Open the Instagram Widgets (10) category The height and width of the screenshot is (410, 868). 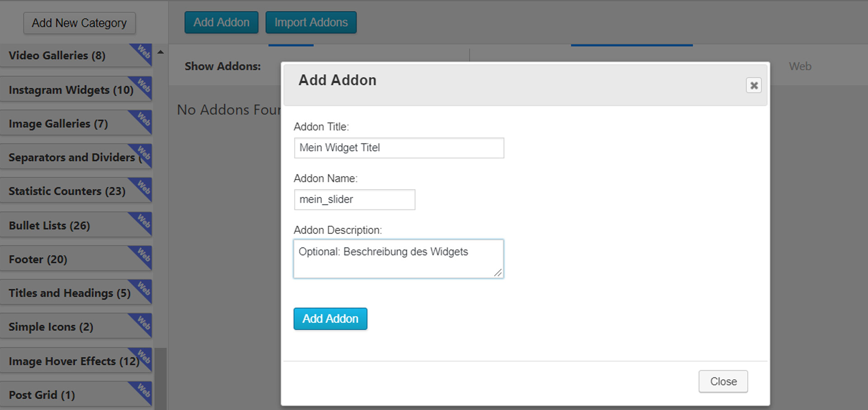click(76, 90)
